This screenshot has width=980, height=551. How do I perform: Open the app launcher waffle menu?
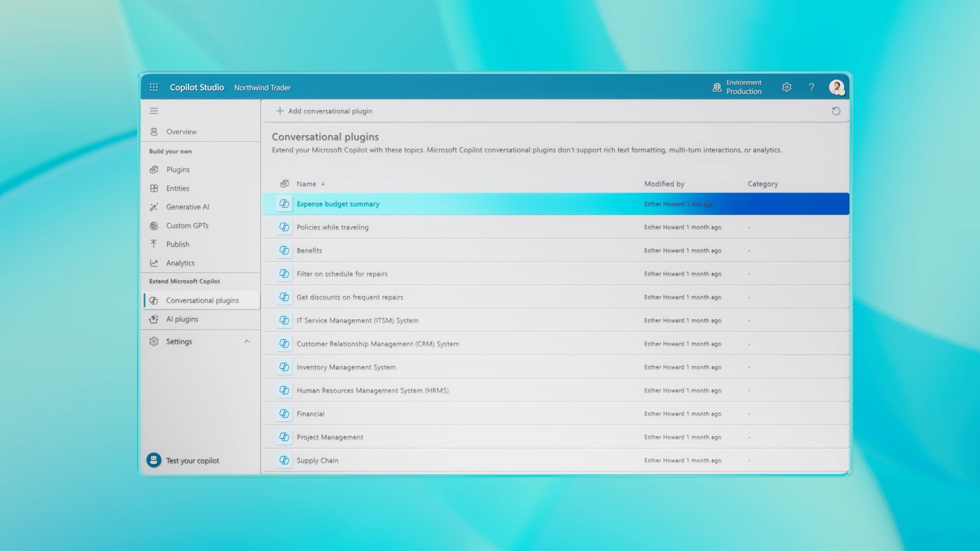154,87
